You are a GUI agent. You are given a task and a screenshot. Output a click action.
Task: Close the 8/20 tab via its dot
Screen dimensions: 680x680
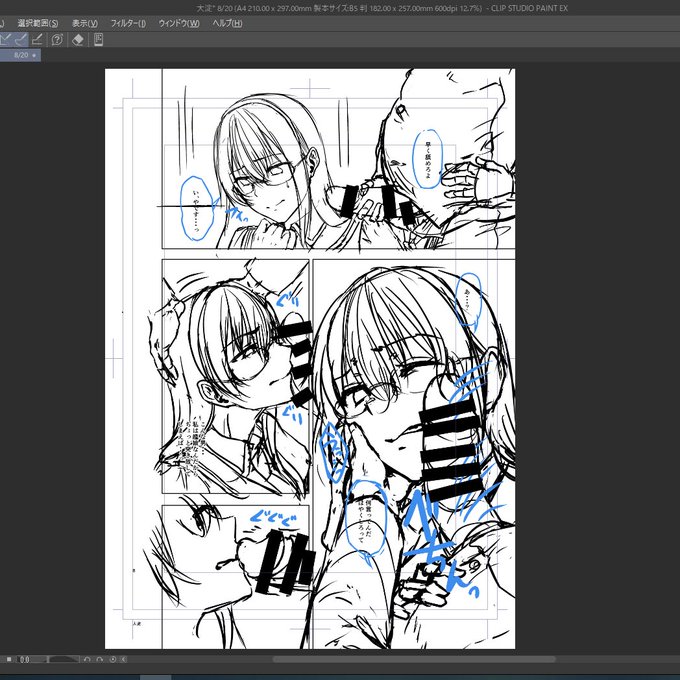[34, 56]
